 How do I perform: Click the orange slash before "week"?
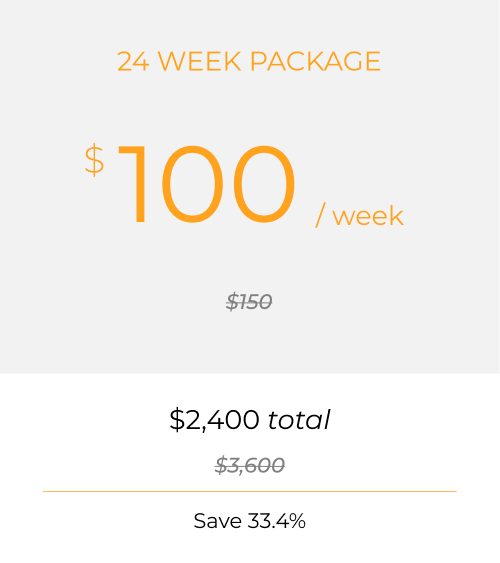click(320, 215)
